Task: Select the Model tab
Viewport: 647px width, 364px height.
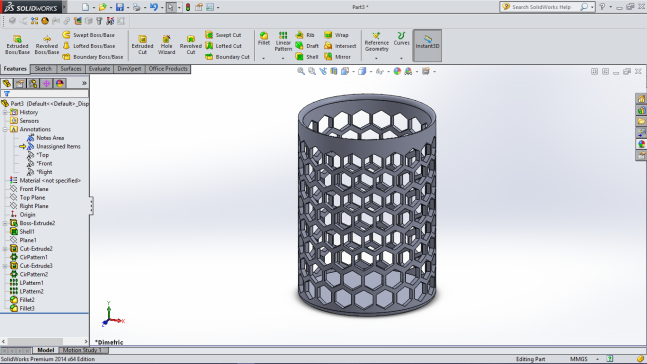Action: click(x=46, y=350)
